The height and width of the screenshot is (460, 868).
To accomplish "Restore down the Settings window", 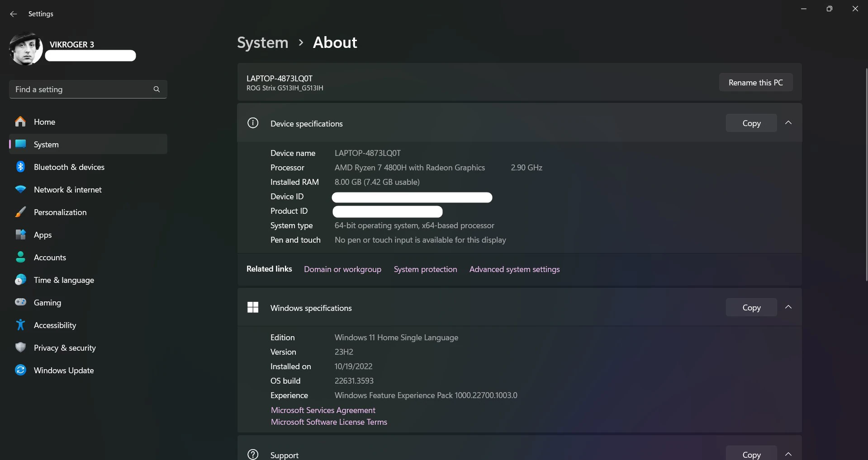I will (x=829, y=9).
